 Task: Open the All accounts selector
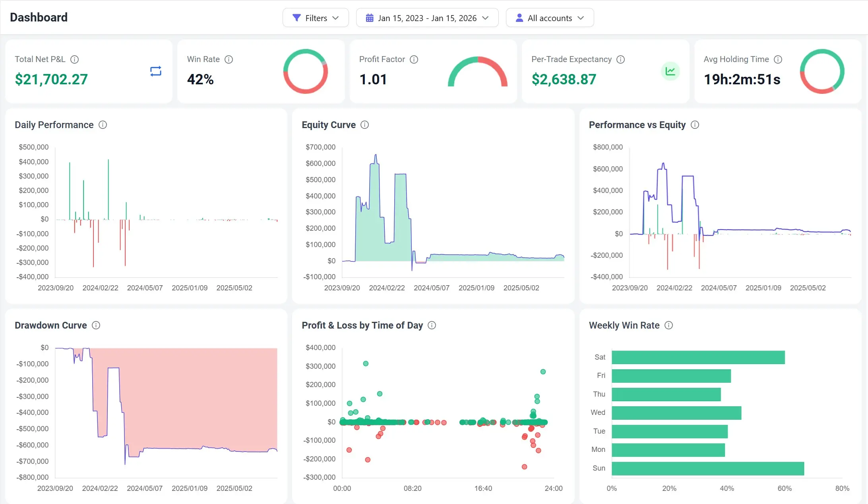pyautogui.click(x=550, y=18)
